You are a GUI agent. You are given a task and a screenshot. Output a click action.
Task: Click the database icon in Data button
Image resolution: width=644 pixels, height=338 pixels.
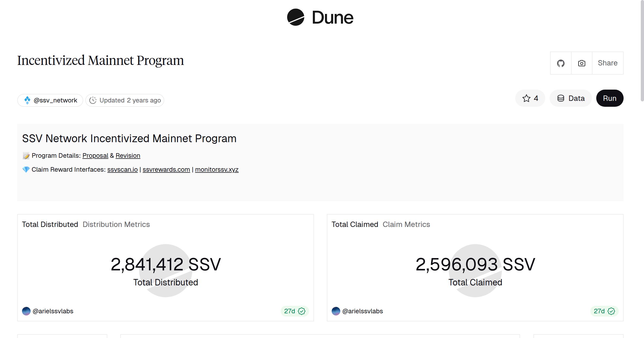click(561, 98)
